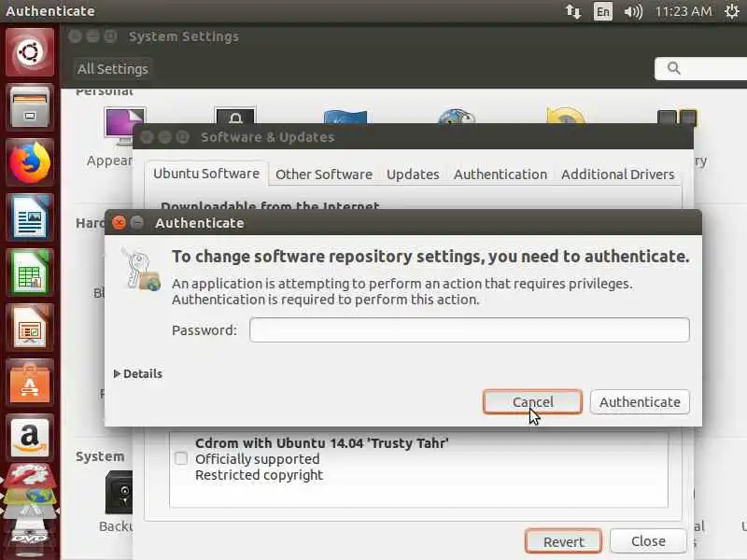Open the En keyboard layout indicator

602,11
